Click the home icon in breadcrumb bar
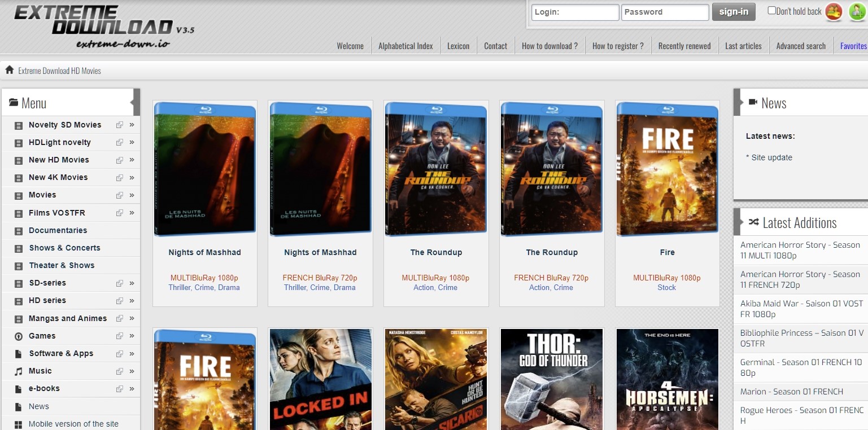 9,70
